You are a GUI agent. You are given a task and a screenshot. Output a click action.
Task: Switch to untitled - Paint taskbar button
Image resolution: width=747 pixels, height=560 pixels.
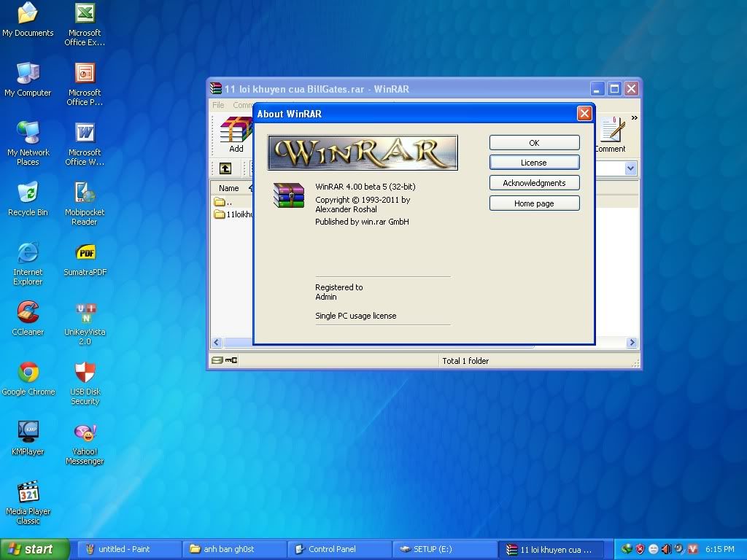click(x=128, y=549)
